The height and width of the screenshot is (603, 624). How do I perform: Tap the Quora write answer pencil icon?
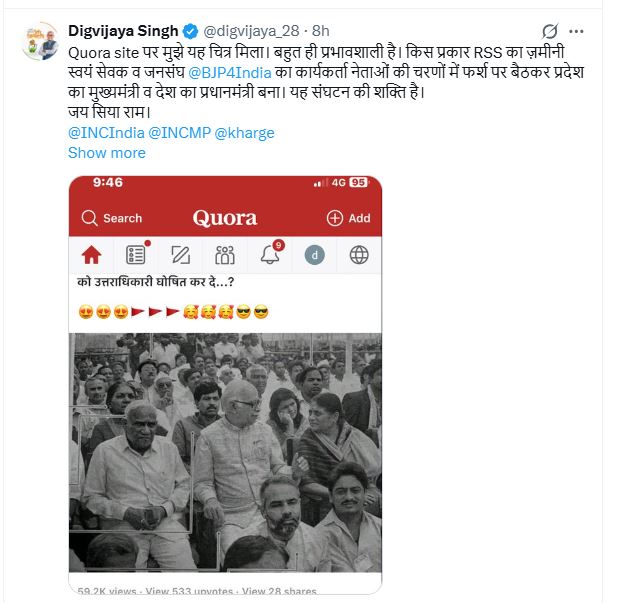pyautogui.click(x=180, y=254)
